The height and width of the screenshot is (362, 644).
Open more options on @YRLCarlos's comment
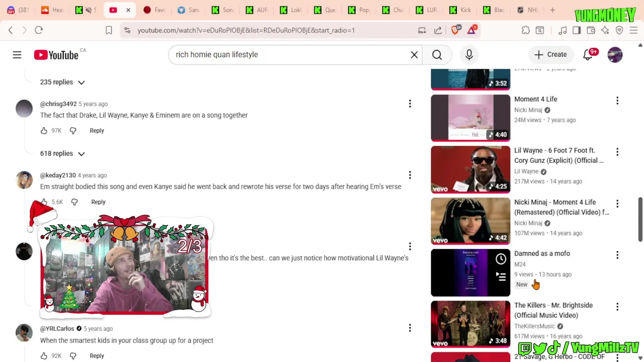(410, 328)
